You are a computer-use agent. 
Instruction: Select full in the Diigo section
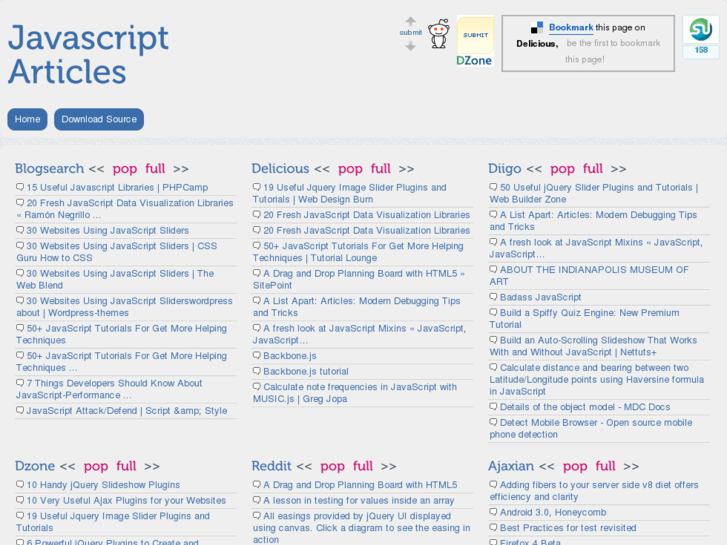click(593, 168)
